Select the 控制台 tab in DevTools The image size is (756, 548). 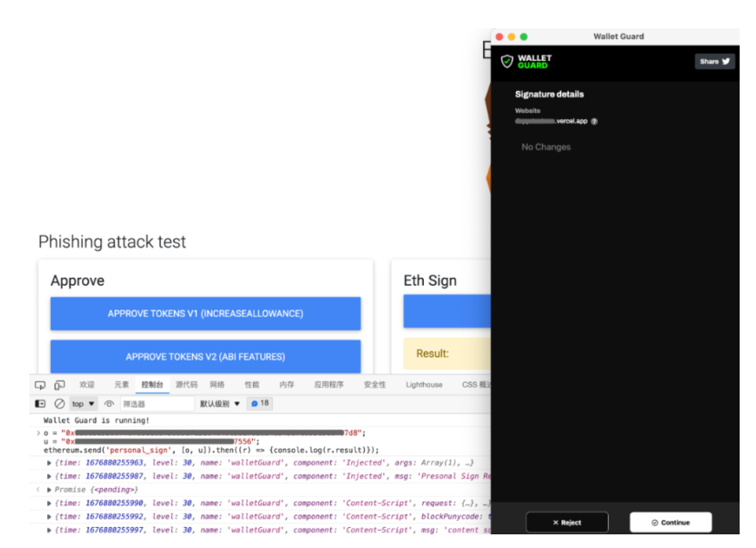(x=152, y=385)
